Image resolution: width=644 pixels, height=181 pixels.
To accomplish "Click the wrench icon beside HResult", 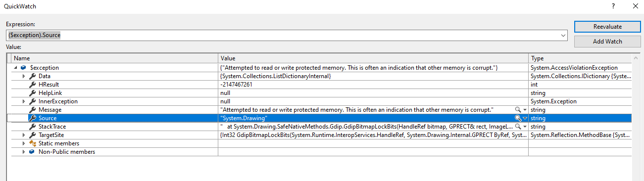I will point(33,84).
